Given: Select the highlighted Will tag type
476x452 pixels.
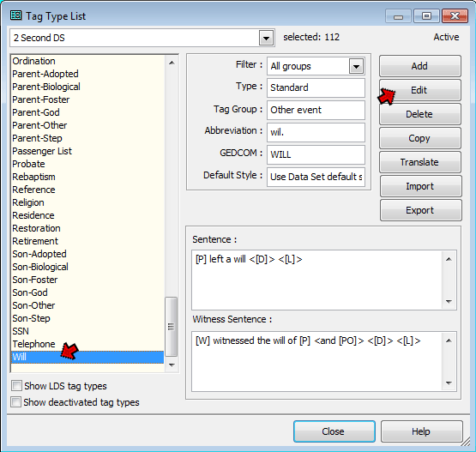Looking at the screenshot, I should (x=87, y=357).
